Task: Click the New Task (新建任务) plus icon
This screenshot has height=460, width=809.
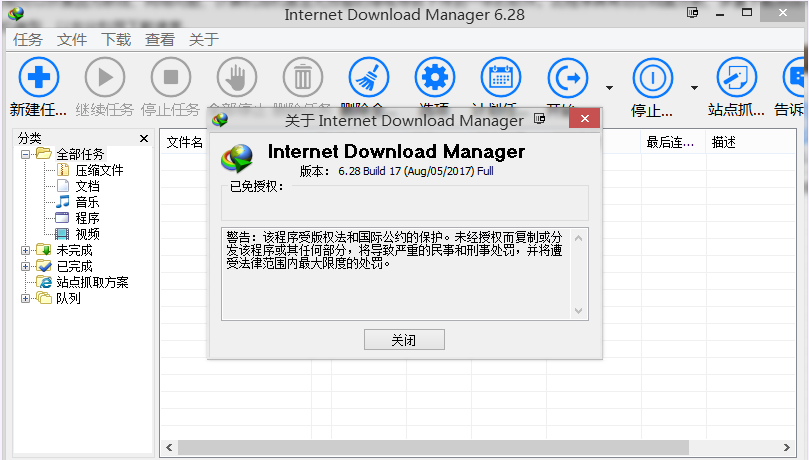Action: click(39, 77)
